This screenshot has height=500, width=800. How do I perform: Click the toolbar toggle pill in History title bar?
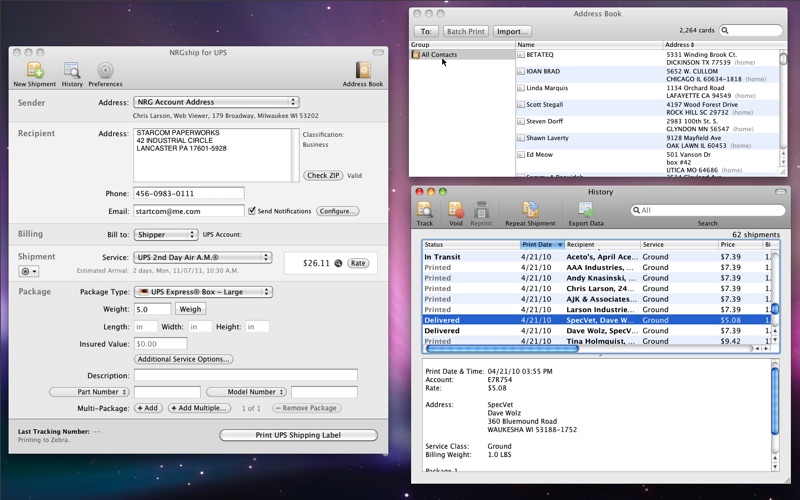780,192
